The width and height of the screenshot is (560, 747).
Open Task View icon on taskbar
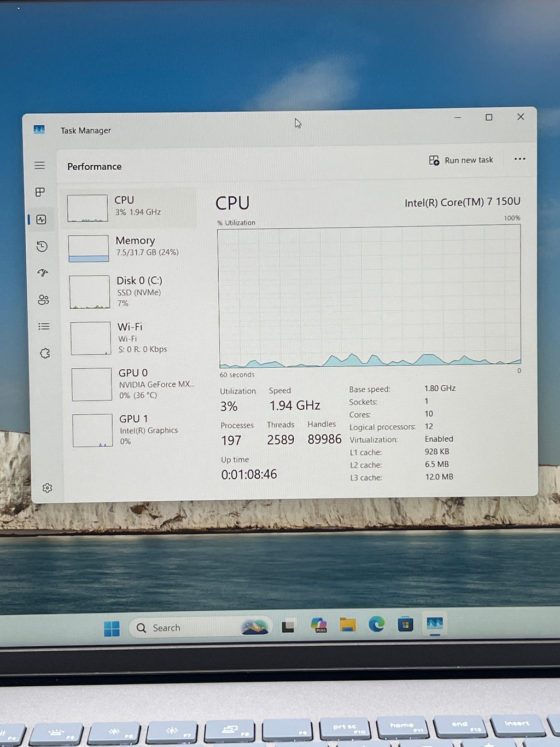point(288,627)
